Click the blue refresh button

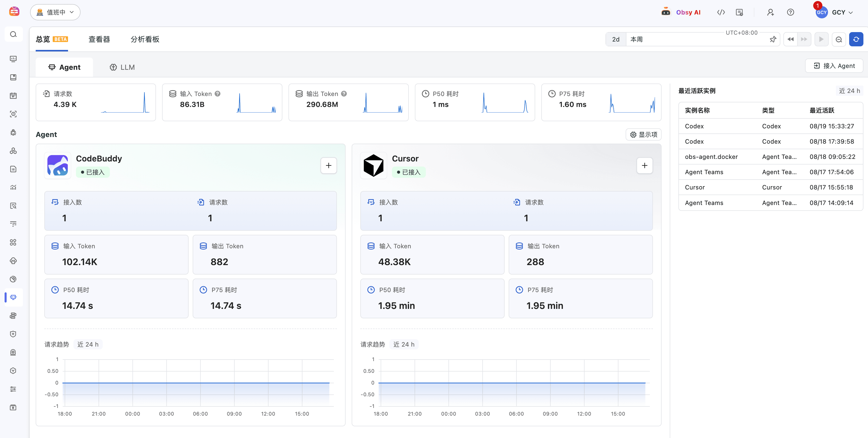(856, 39)
